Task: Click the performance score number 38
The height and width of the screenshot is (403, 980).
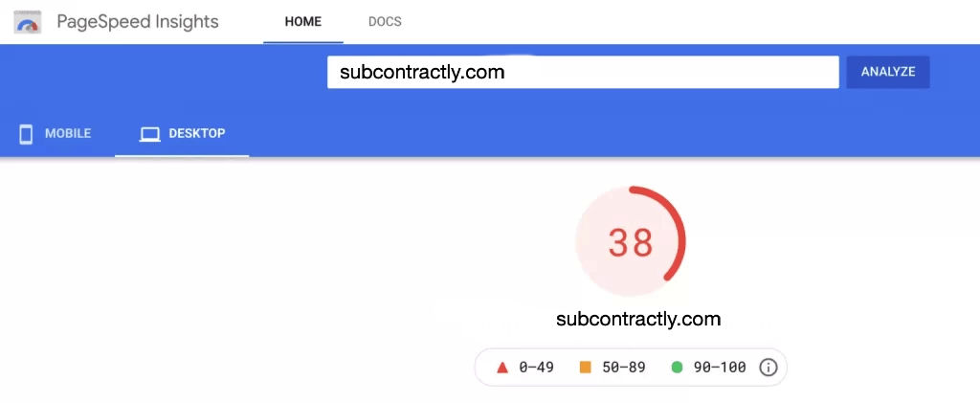Action: click(x=631, y=243)
